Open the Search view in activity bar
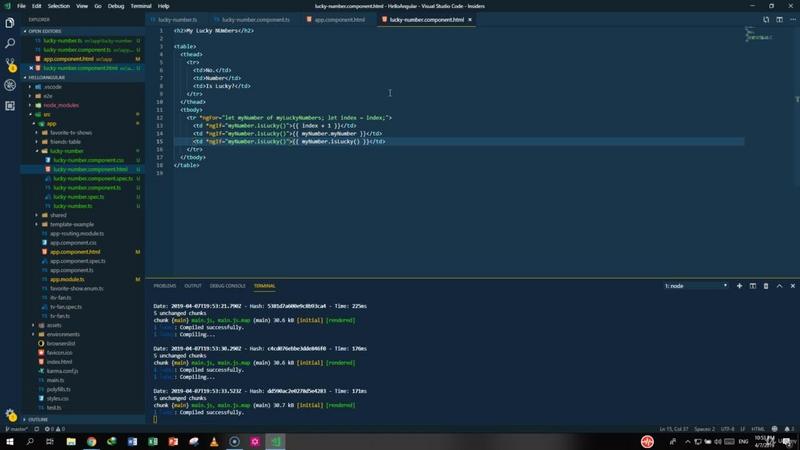 [10, 43]
